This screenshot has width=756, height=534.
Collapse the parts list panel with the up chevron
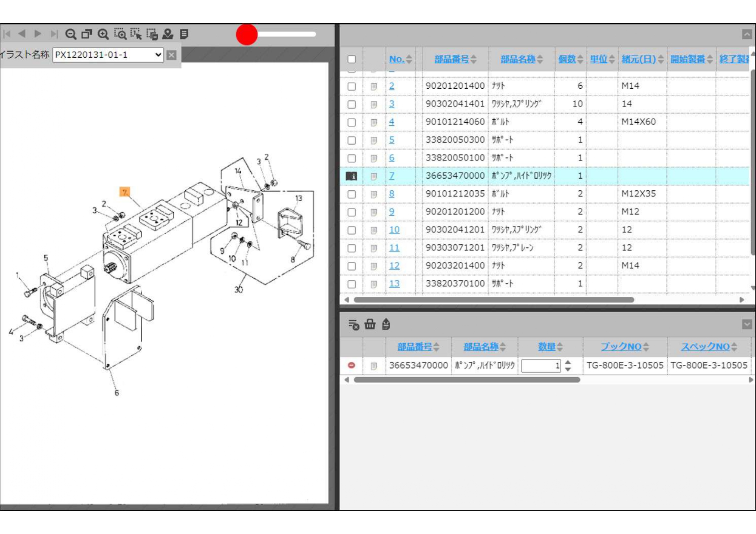click(x=747, y=34)
